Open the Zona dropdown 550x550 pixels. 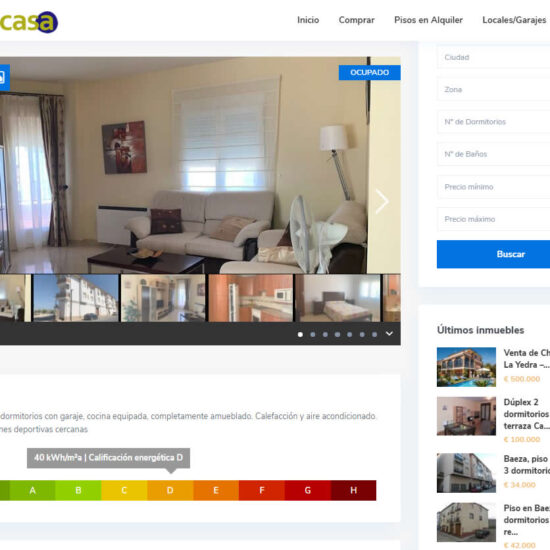click(x=493, y=89)
